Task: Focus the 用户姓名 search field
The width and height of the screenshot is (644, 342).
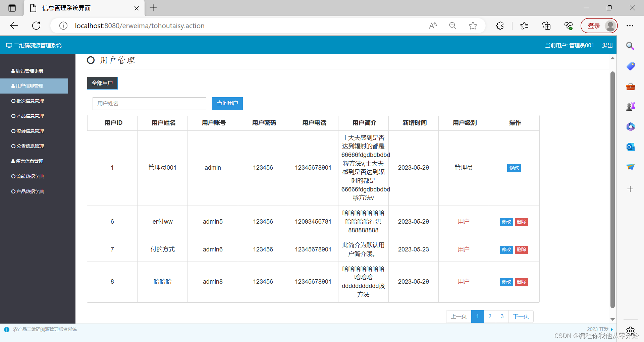Action: pos(149,104)
